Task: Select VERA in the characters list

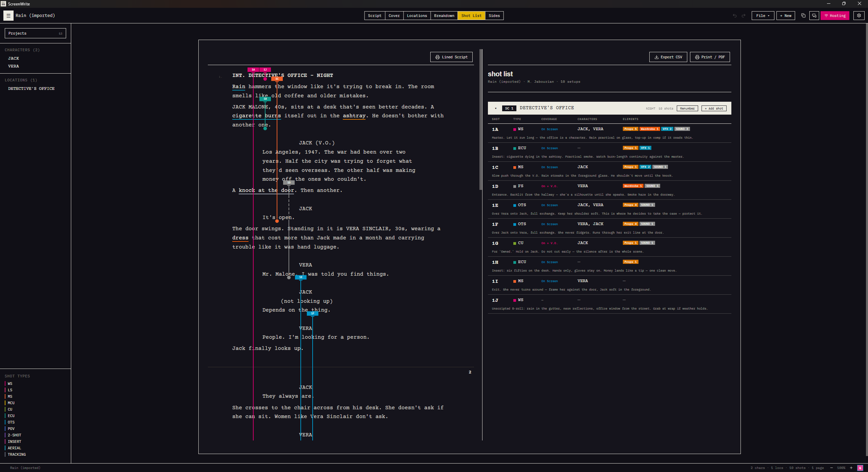Action: pos(14,66)
